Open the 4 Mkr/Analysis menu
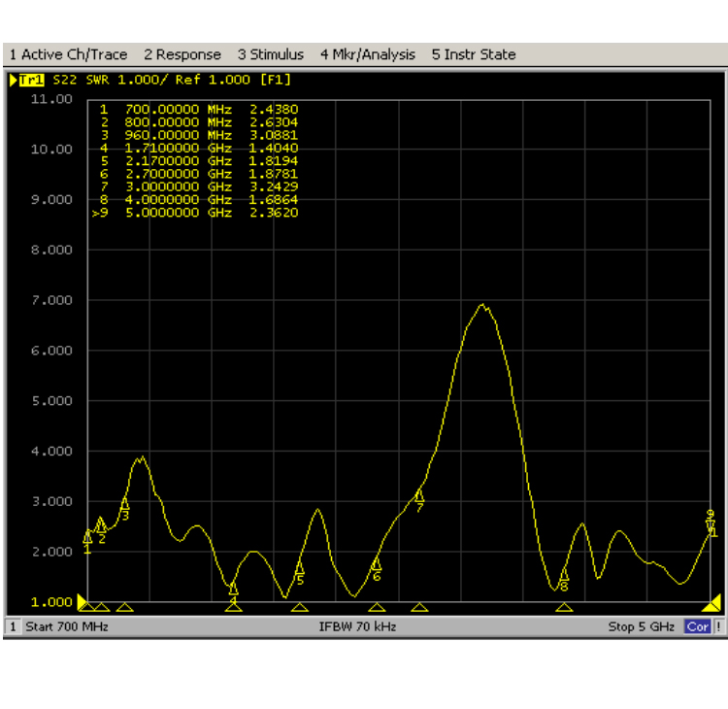 [368, 54]
